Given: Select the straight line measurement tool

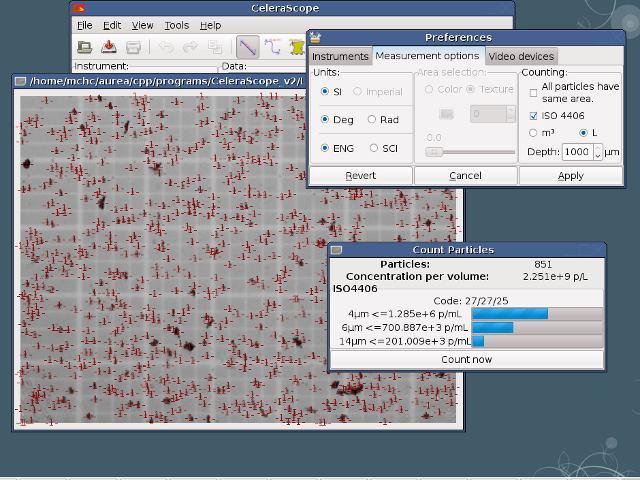Looking at the screenshot, I should pyautogui.click(x=248, y=47).
